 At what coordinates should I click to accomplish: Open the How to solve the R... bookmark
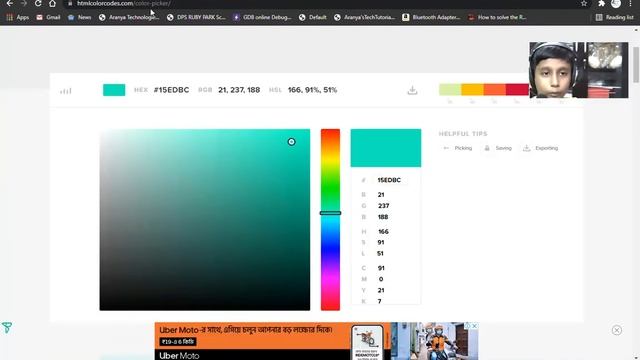coord(497,17)
